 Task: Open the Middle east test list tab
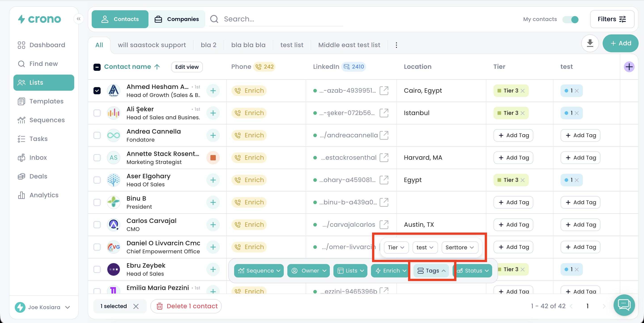point(349,45)
